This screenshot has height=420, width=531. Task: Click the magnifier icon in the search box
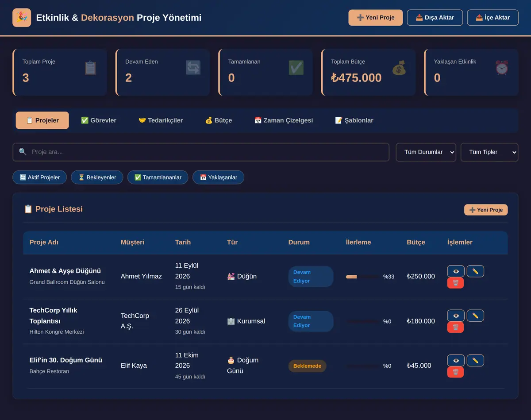23,152
